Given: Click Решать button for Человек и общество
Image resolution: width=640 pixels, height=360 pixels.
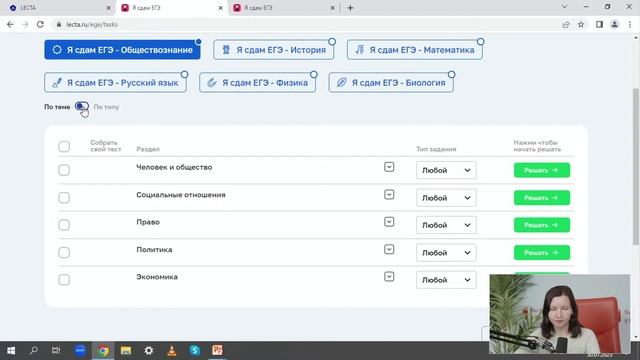Looking at the screenshot, I should [542, 170].
